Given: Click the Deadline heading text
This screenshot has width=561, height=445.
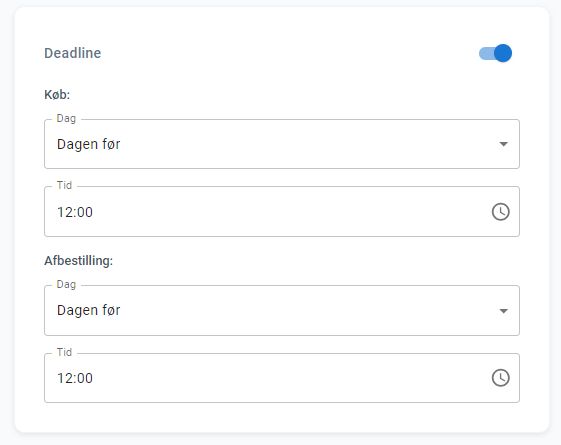Looking at the screenshot, I should [73, 53].
